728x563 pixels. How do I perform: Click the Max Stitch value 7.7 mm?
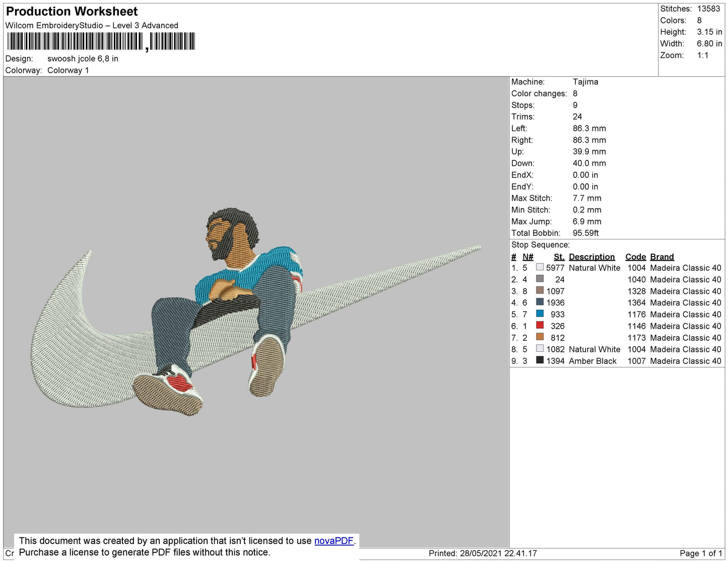(x=587, y=198)
